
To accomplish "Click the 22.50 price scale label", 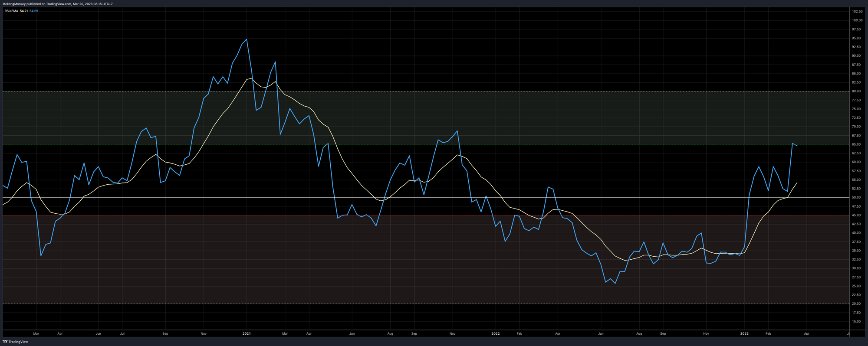I will click(x=856, y=295).
